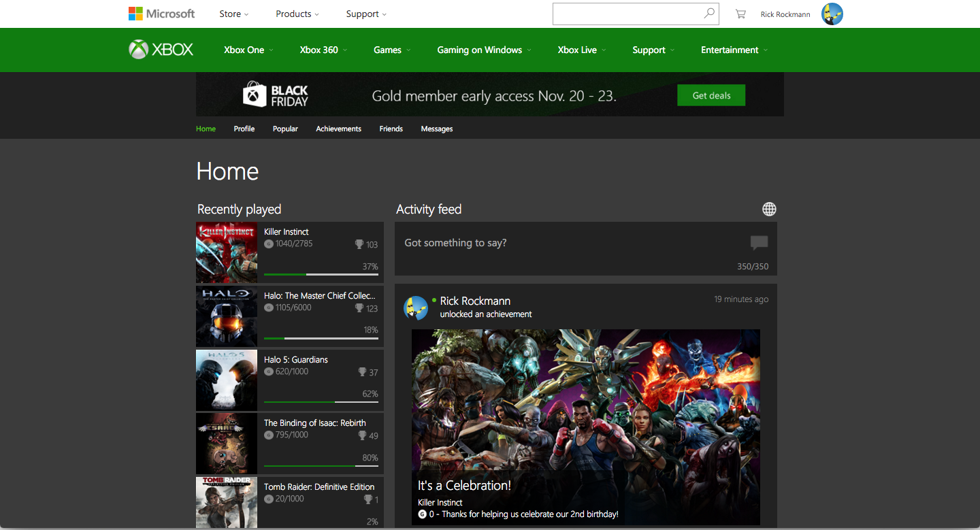This screenshot has width=980, height=530.
Task: Click trophy icon for Killer Instinct
Action: [x=359, y=244]
